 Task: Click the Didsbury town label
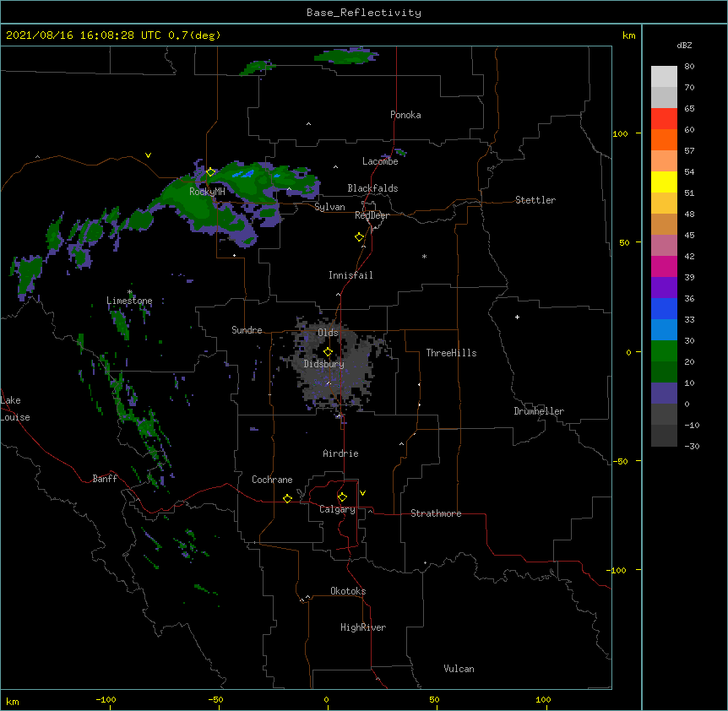[x=324, y=364]
